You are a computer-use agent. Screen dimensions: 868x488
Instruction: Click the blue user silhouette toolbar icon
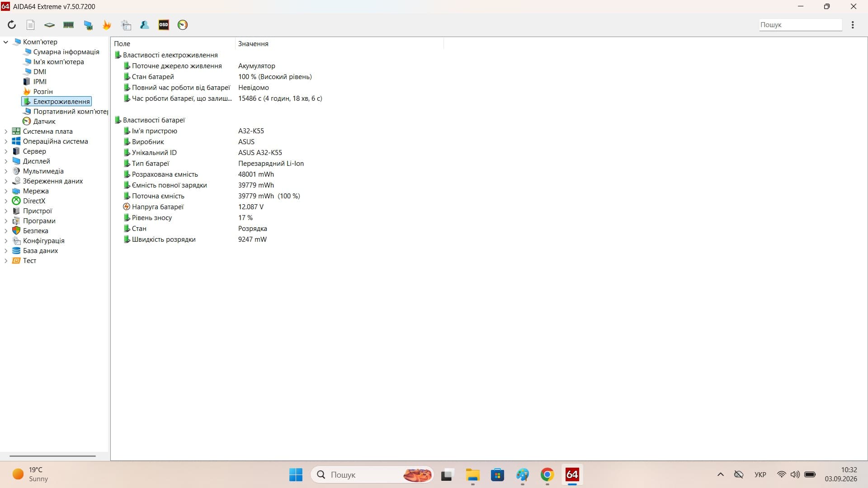click(x=145, y=25)
